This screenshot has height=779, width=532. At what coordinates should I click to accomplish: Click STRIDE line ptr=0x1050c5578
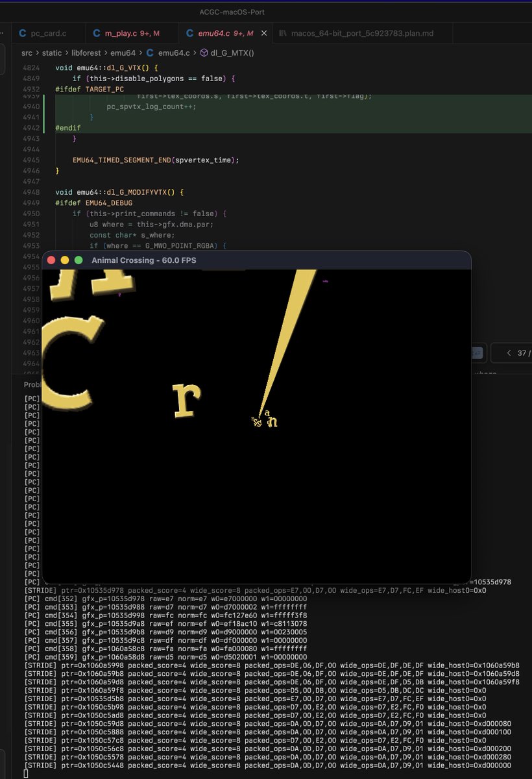coord(267,758)
